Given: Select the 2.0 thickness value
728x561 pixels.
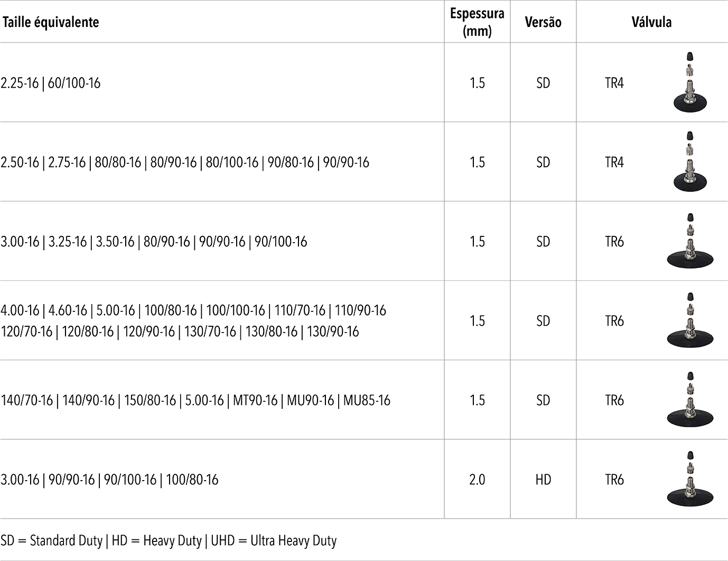Looking at the screenshot, I should pyautogui.click(x=477, y=480).
